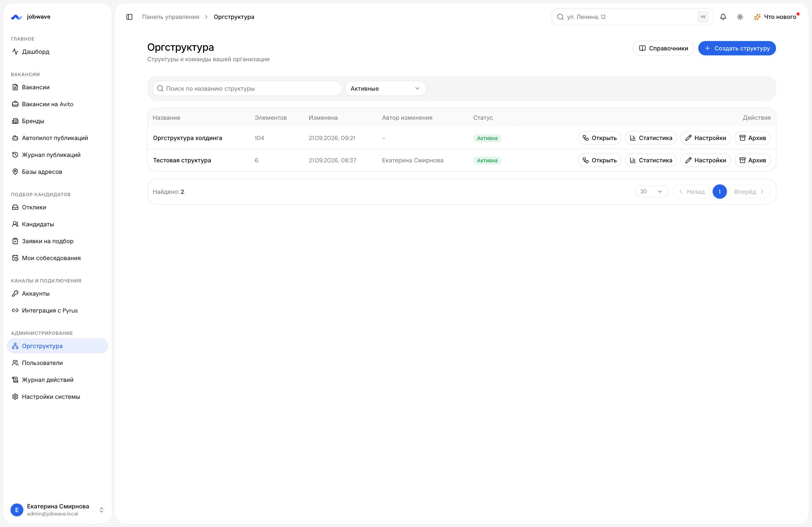Click the Что нового link
812x527 pixels.
780,17
